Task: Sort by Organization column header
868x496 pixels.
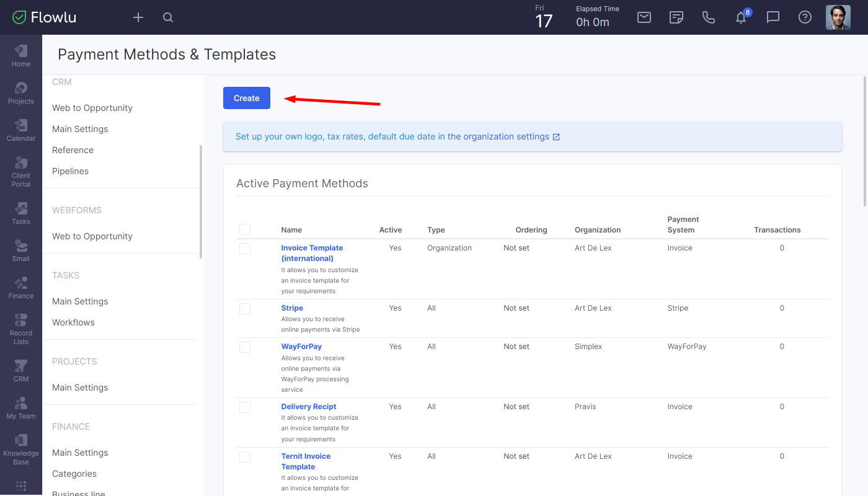Action: (598, 230)
